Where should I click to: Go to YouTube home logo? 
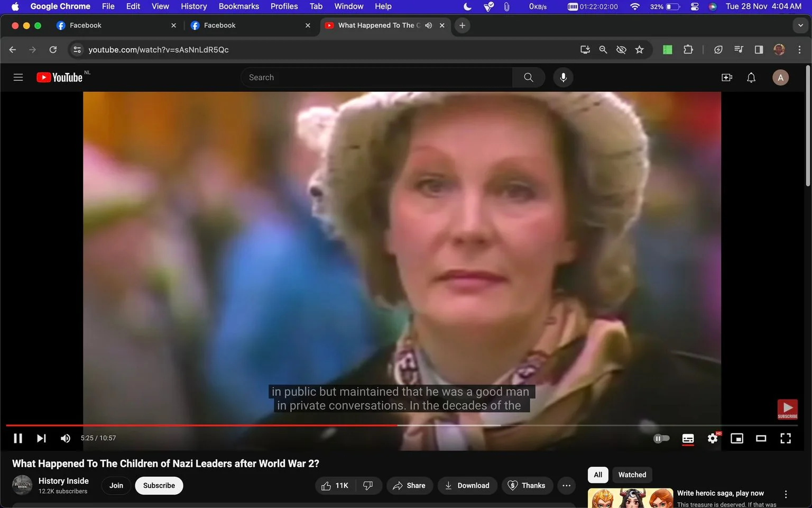(59, 77)
